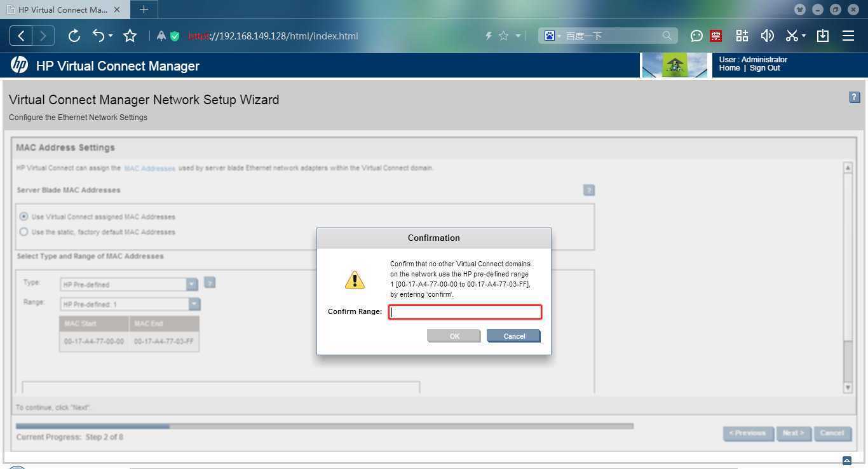This screenshot has width=868, height=469.
Task: Open help icon next to Type dropdown
Action: tap(210, 283)
